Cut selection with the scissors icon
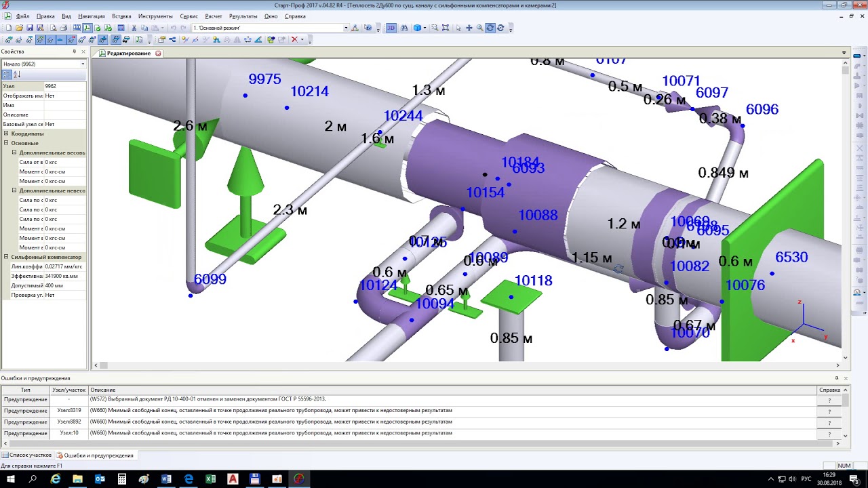868x488 pixels. point(134,28)
